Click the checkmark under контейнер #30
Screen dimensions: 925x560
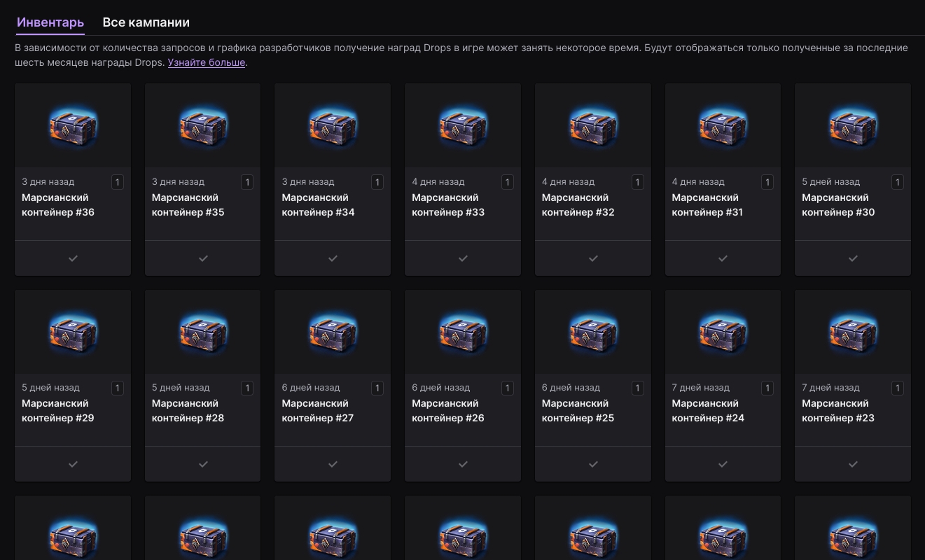[x=853, y=258]
